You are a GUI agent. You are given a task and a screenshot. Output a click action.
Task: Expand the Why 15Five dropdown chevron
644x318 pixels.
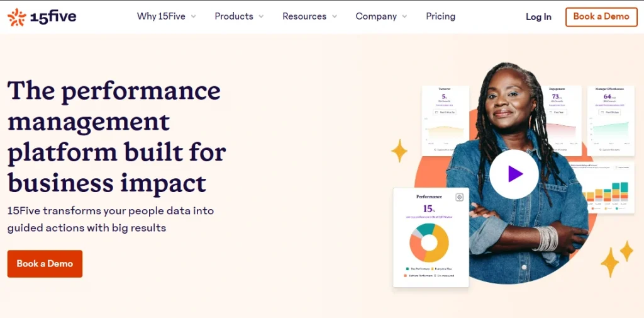[194, 17]
